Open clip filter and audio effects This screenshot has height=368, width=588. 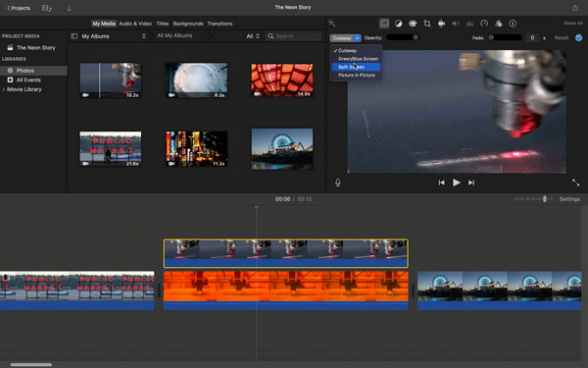click(x=499, y=24)
